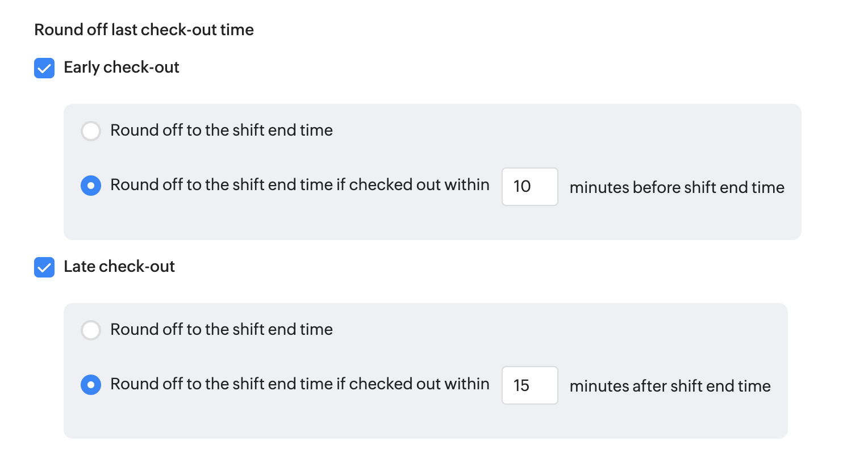
Task: Uncheck the Early check-out checkbox
Action: pyautogui.click(x=44, y=68)
